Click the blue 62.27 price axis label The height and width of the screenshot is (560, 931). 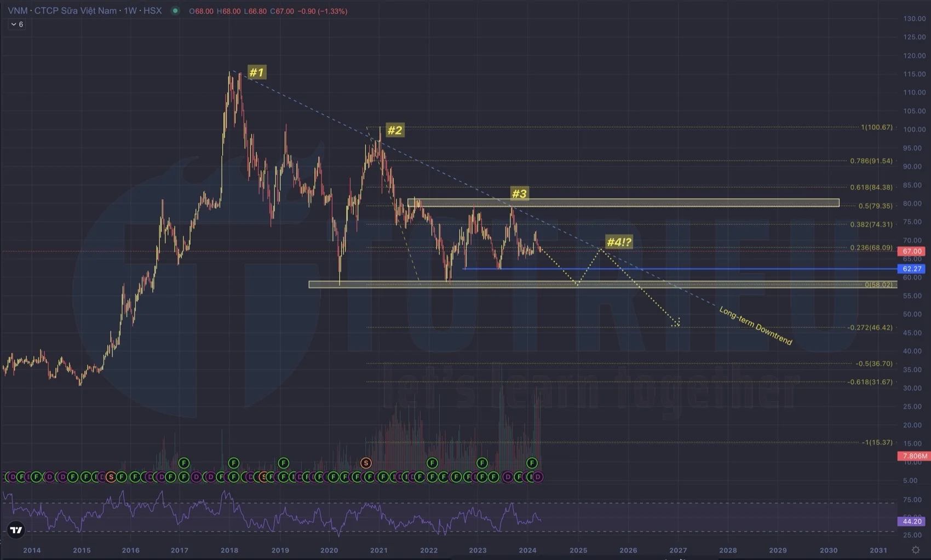(x=912, y=269)
